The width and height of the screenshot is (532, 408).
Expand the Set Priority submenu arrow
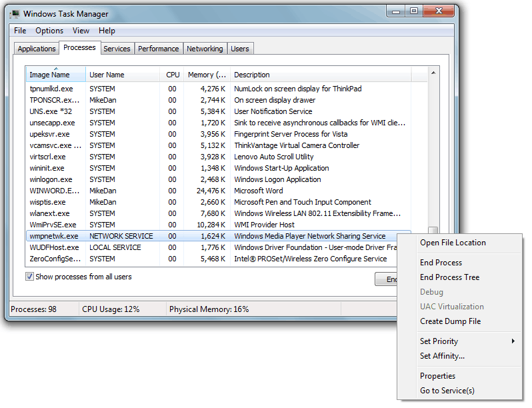513,341
